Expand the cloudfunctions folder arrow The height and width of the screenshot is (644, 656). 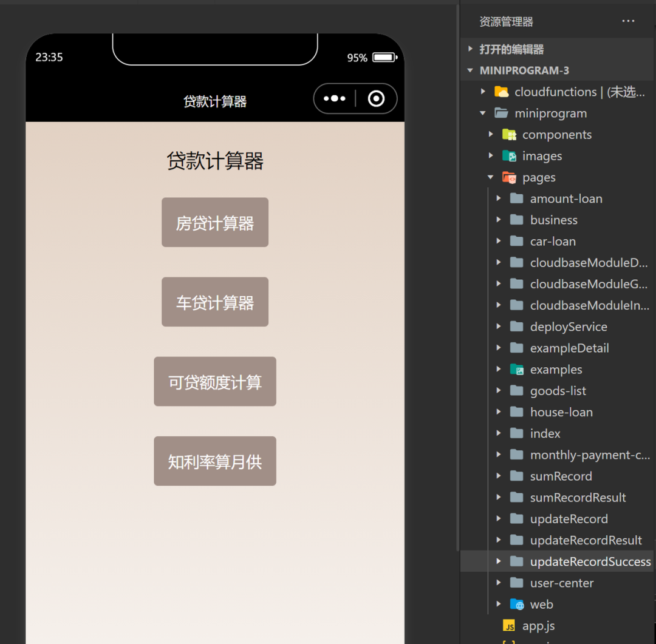[483, 92]
